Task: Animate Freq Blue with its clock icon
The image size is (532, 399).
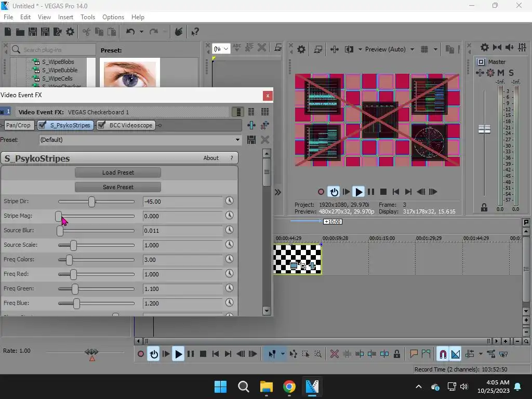Action: click(x=230, y=303)
